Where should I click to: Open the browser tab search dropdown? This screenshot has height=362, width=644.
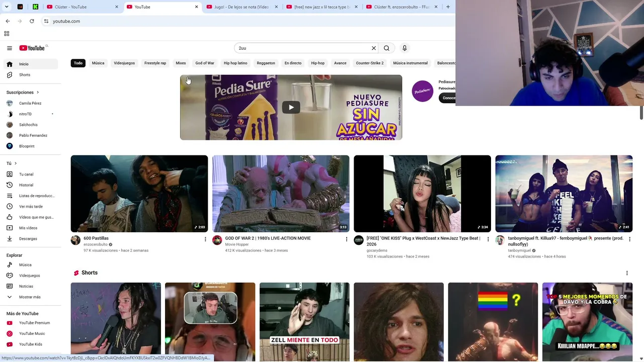point(7,7)
